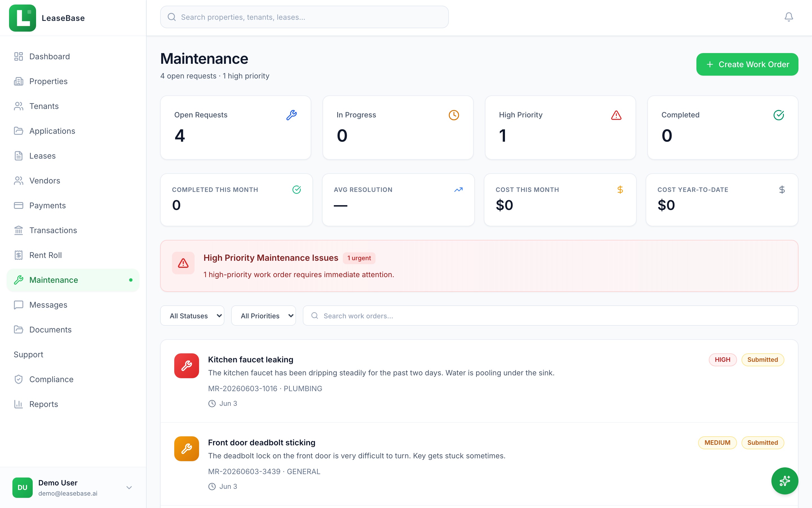Click the Messages chat bubble icon
Image resolution: width=812 pixels, height=508 pixels.
(x=18, y=305)
